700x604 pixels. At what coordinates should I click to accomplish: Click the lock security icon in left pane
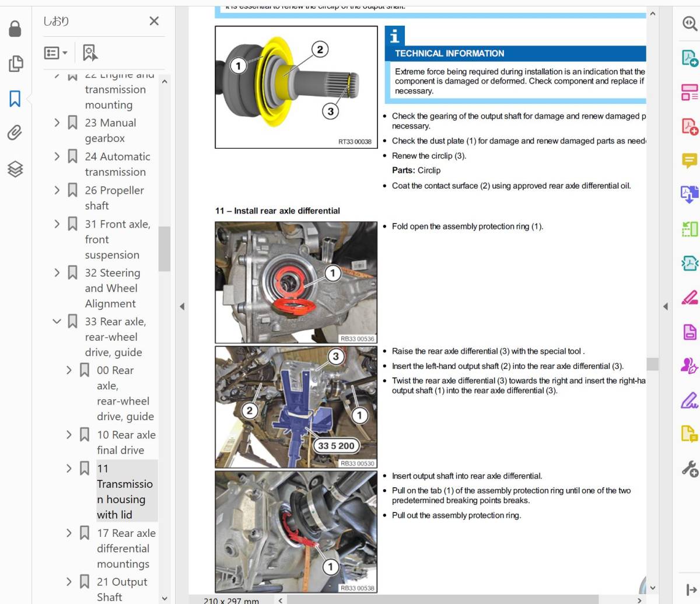15,28
